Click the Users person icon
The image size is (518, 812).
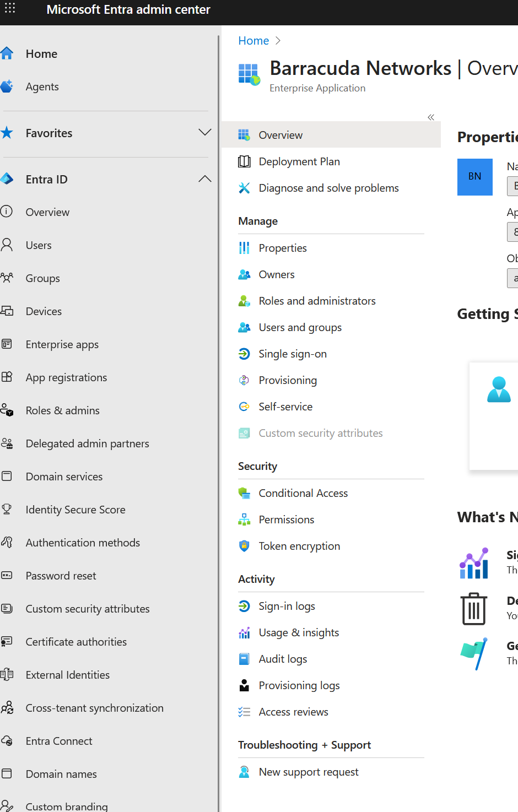coord(7,245)
